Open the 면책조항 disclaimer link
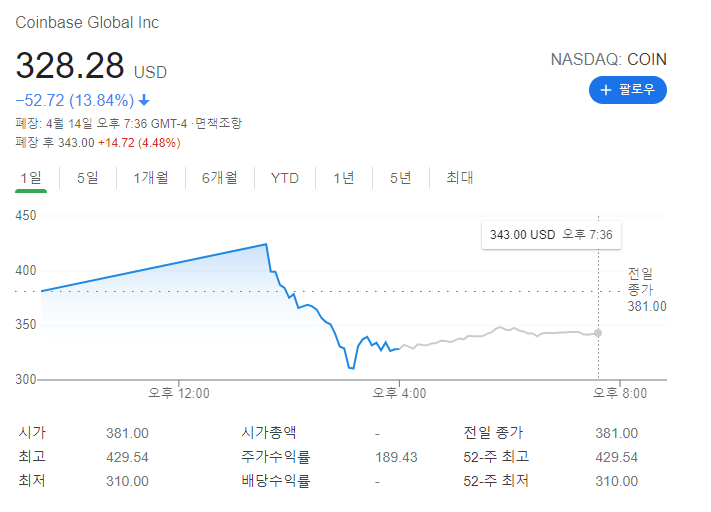Screen dimensions: 711x512 219,123
